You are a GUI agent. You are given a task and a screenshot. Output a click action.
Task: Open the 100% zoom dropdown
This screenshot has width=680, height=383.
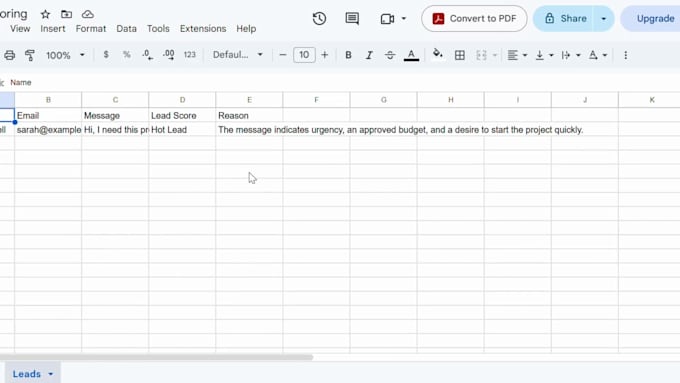65,55
